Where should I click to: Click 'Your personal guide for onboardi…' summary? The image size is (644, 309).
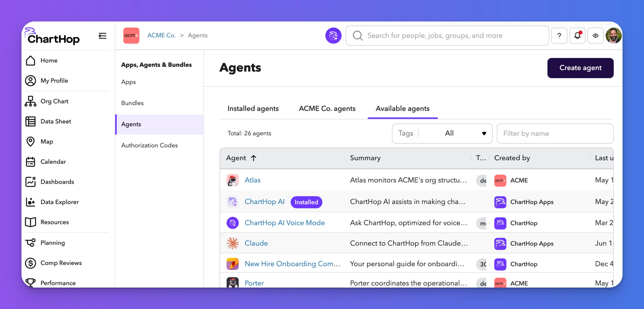click(x=407, y=264)
